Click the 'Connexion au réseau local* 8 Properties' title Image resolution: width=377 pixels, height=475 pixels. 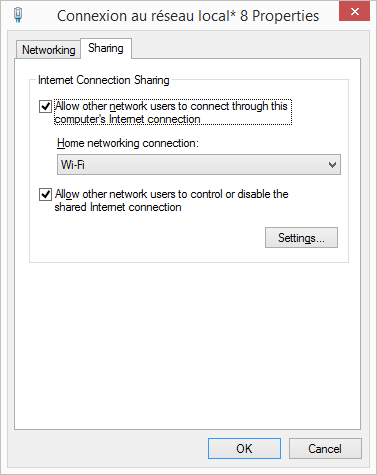tap(188, 16)
